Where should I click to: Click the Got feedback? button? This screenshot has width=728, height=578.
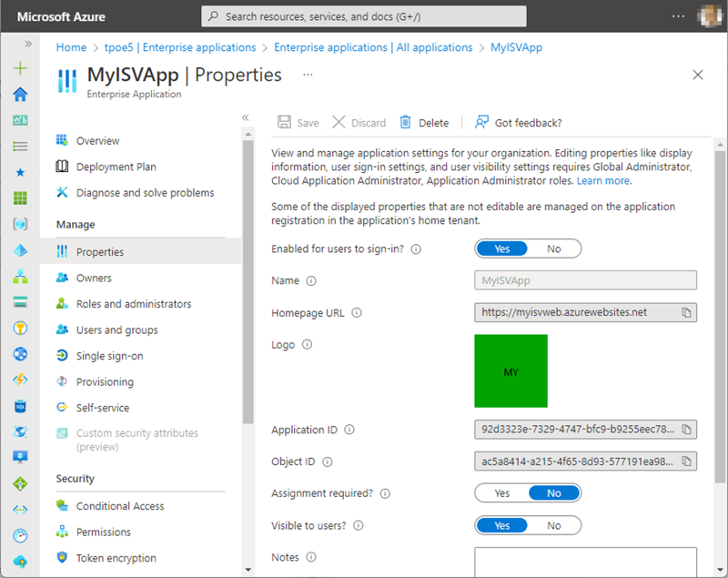[x=518, y=123]
